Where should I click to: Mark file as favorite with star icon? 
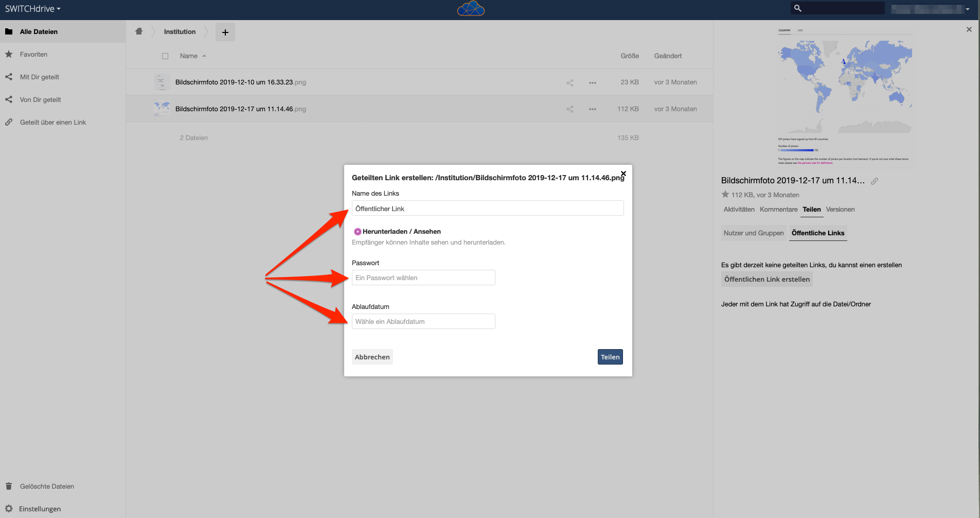[725, 195]
